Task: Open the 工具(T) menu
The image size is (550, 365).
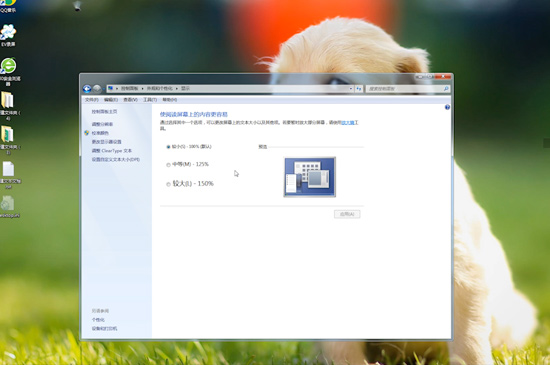Action: pos(150,100)
